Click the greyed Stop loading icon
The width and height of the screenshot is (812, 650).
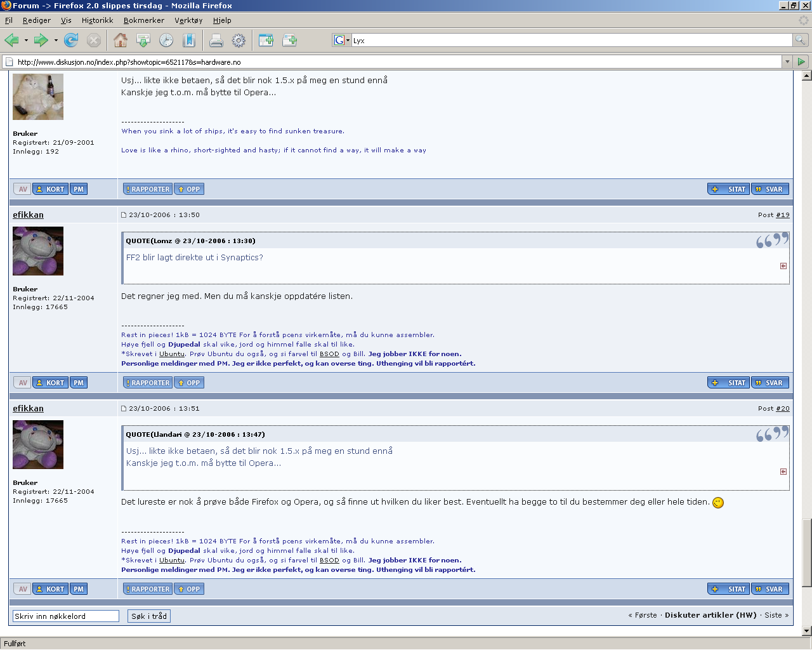[x=94, y=41]
